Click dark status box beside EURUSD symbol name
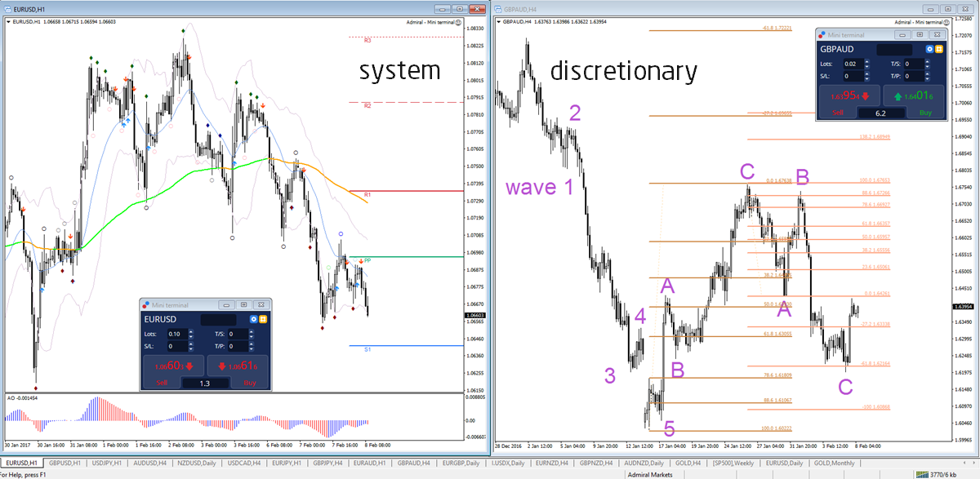980x479 pixels. click(x=218, y=320)
